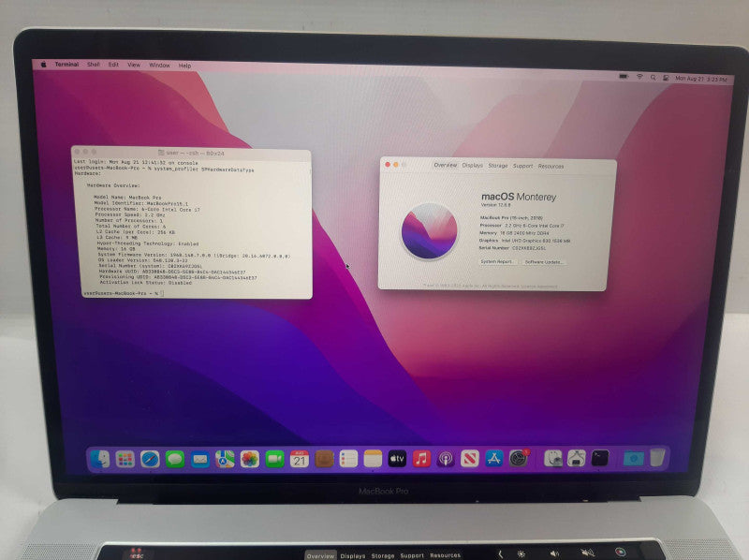Click the macOS Monterey logo image

pyautogui.click(x=429, y=231)
